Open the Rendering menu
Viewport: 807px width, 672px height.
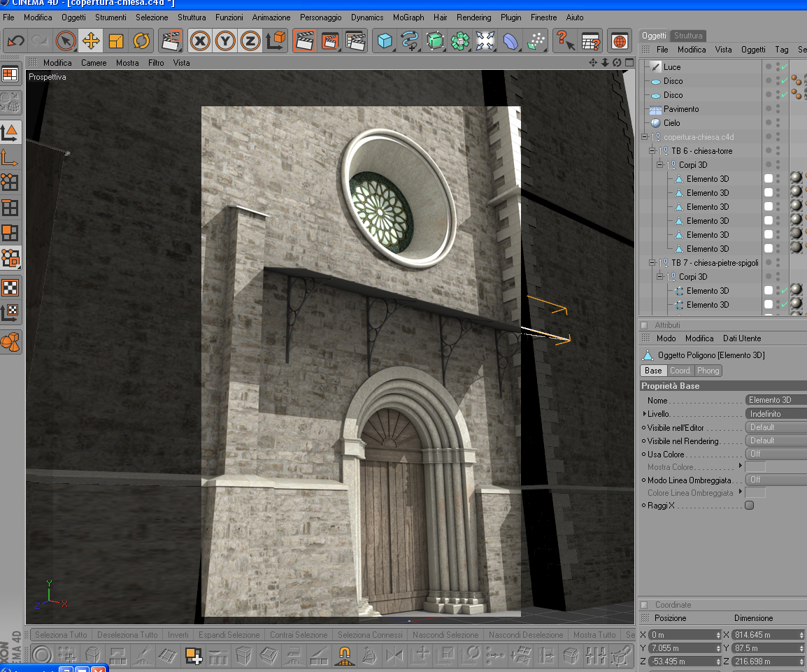[473, 17]
